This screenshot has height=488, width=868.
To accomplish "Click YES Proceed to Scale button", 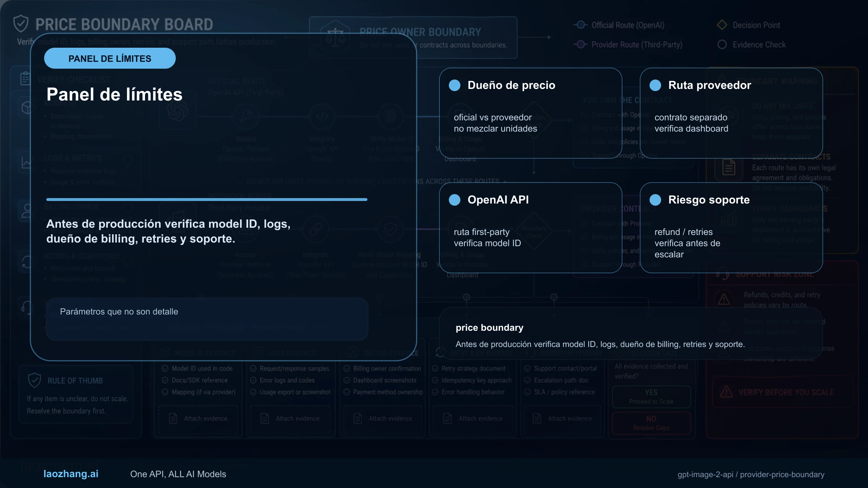I will coord(651,397).
